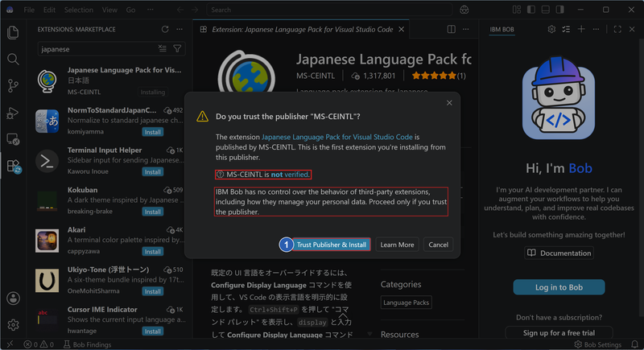The image size is (644, 350).
Task: Open the Bob chat icon beside search
Action: [464, 10]
